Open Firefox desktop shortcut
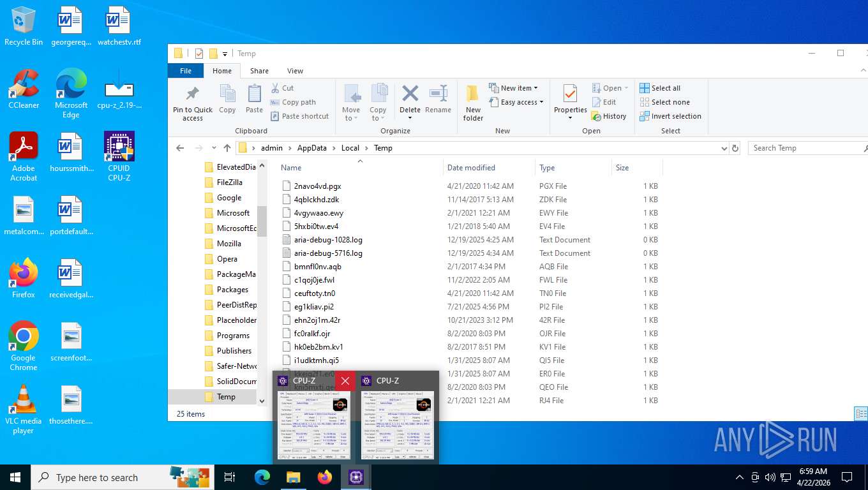This screenshot has height=490, width=868. coord(24,279)
